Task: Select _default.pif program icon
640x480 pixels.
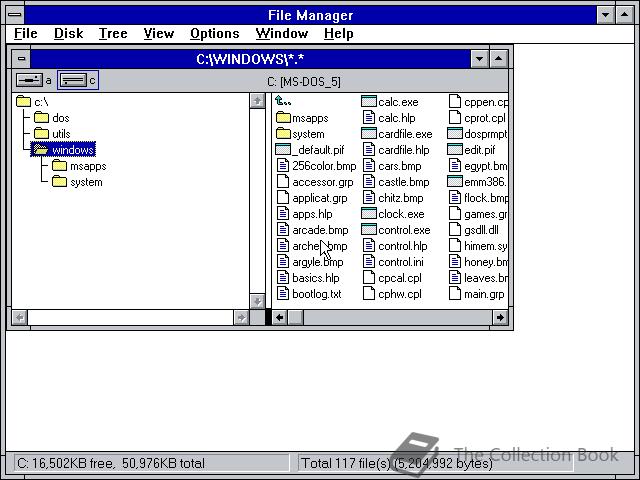Action: [283, 150]
